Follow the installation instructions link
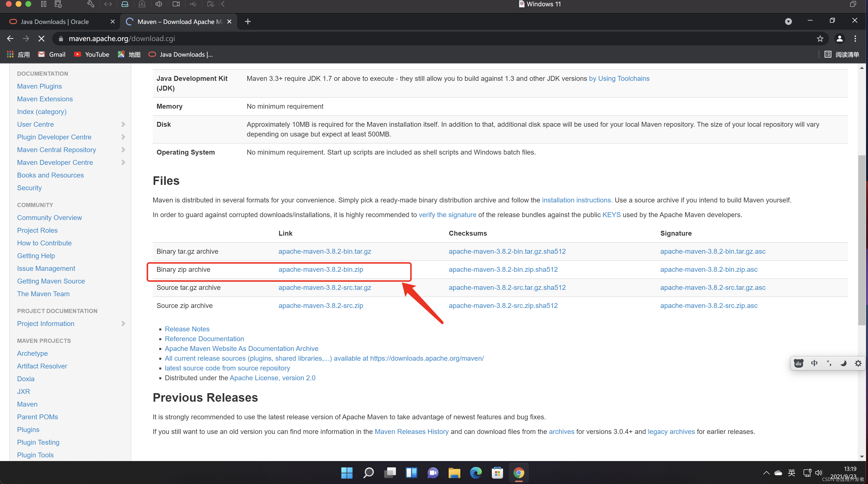Image resolution: width=868 pixels, height=484 pixels. pyautogui.click(x=577, y=200)
